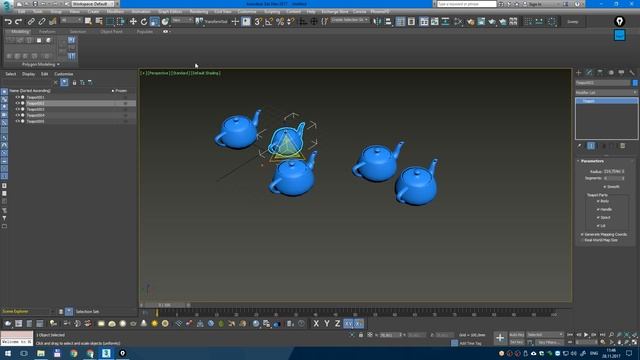Open the Workspace Default dropdown
This screenshot has width=640, height=360.
tap(93, 4)
